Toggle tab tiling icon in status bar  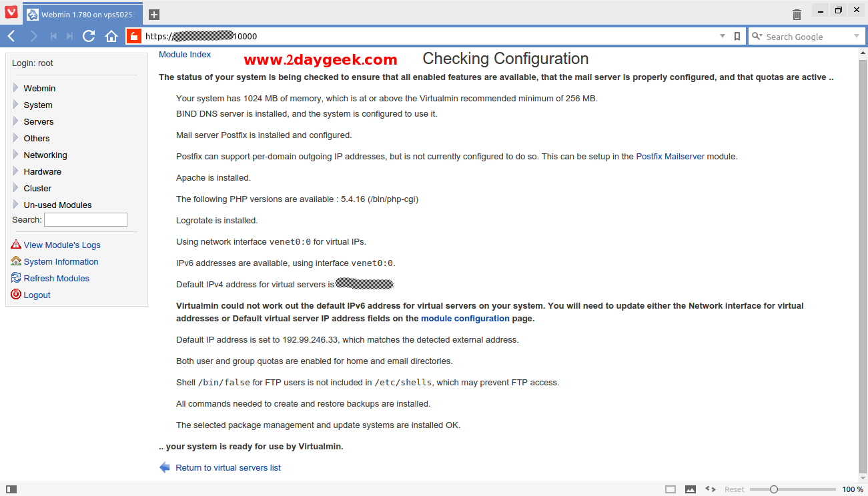coord(671,489)
